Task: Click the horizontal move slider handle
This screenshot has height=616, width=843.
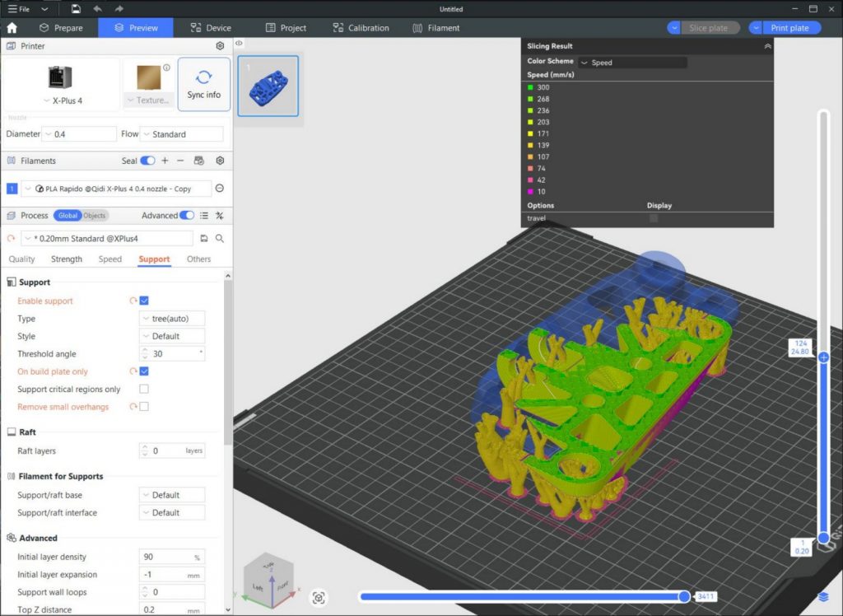Action: pyautogui.click(x=683, y=596)
